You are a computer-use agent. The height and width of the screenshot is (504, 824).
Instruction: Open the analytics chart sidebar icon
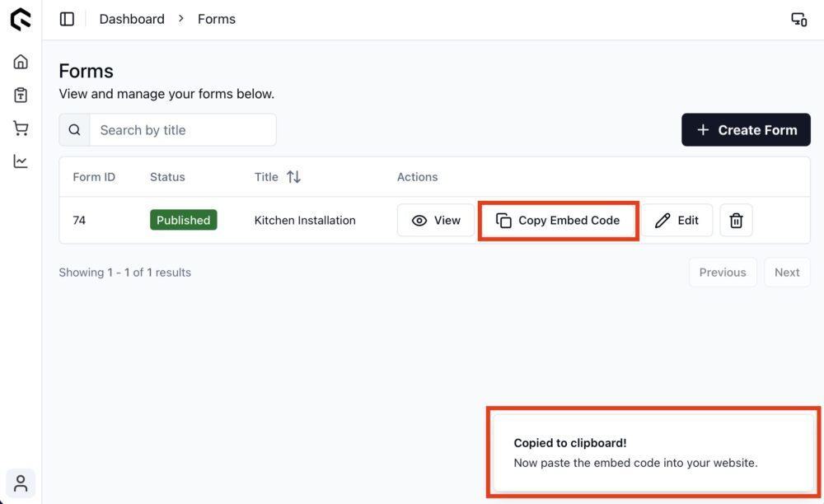pyautogui.click(x=21, y=161)
